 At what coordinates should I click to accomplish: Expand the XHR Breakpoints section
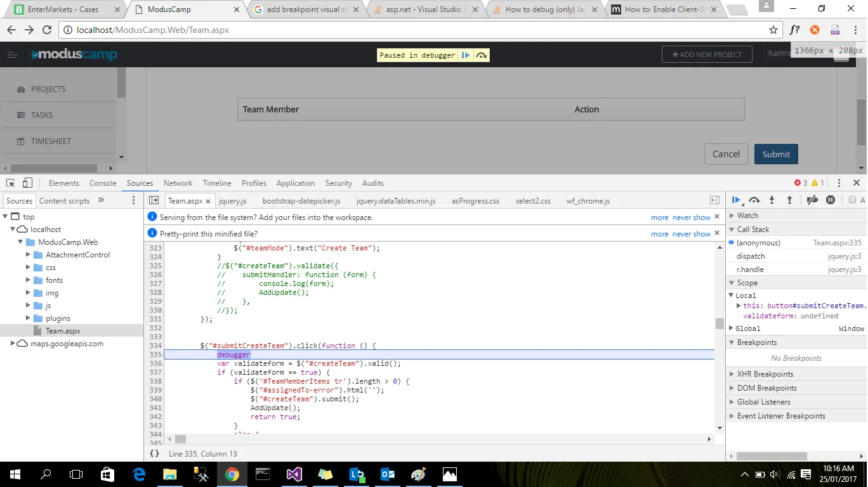(x=765, y=374)
